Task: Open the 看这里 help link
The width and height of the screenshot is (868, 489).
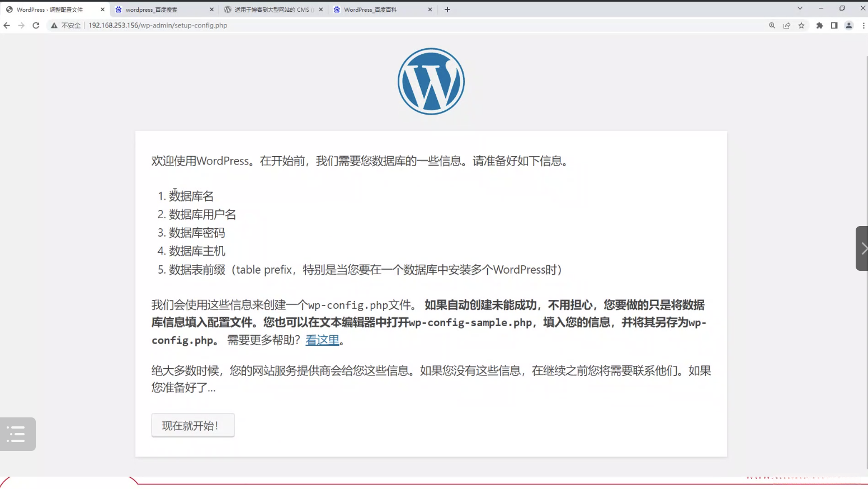Action: click(323, 340)
